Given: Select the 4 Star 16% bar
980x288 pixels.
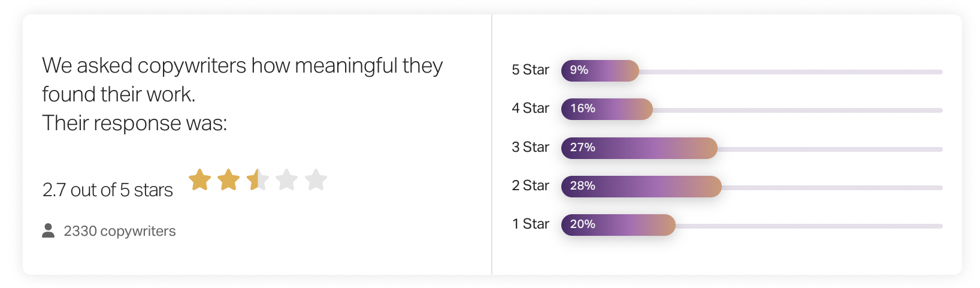Looking at the screenshot, I should (x=607, y=109).
